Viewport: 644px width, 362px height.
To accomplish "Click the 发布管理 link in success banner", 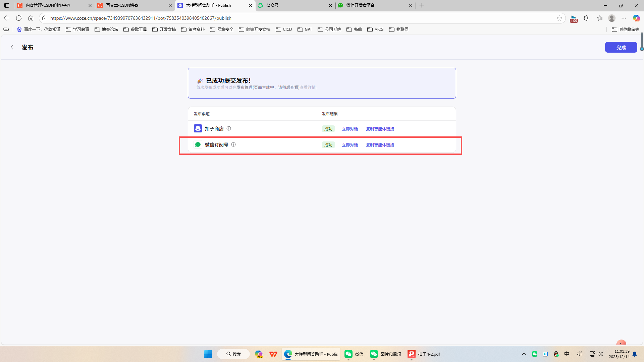I will (x=245, y=87).
